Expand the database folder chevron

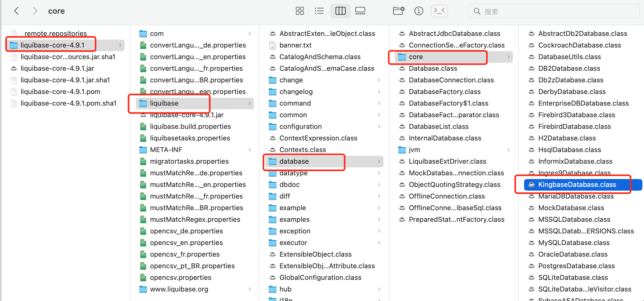[379, 161]
